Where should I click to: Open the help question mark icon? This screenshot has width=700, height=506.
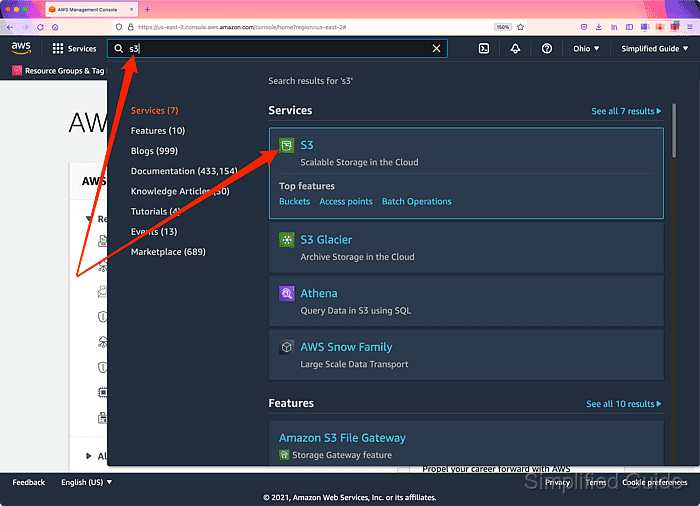tap(546, 49)
